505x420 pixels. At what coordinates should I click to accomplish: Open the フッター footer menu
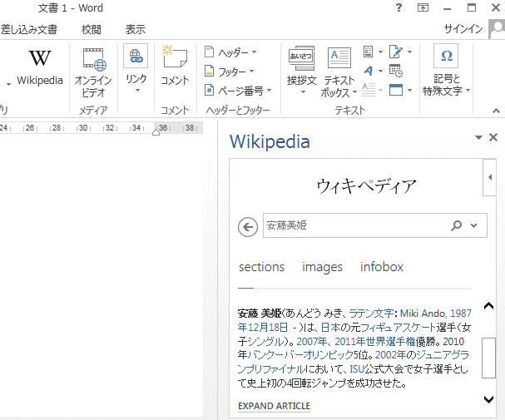pyautogui.click(x=230, y=72)
